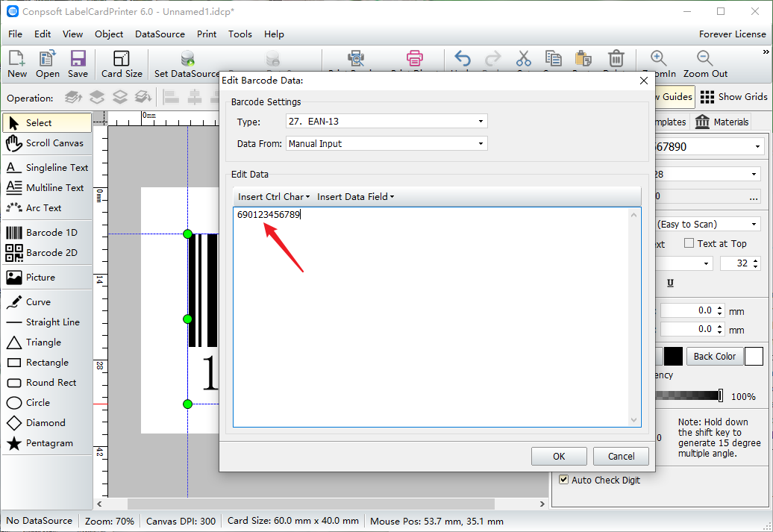Image resolution: width=773 pixels, height=532 pixels.
Task: Click the Paste clipboard icon
Action: pos(583,59)
